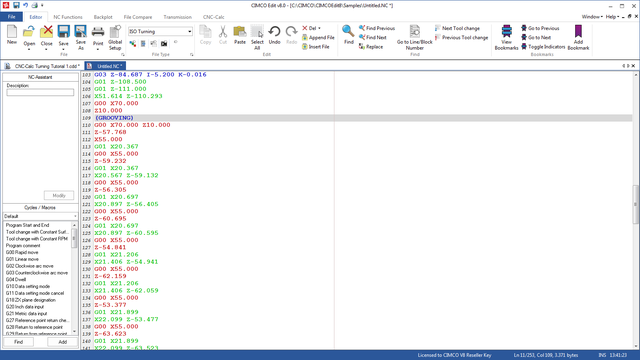Click the Add button in NC-Assistant panel

point(62,342)
